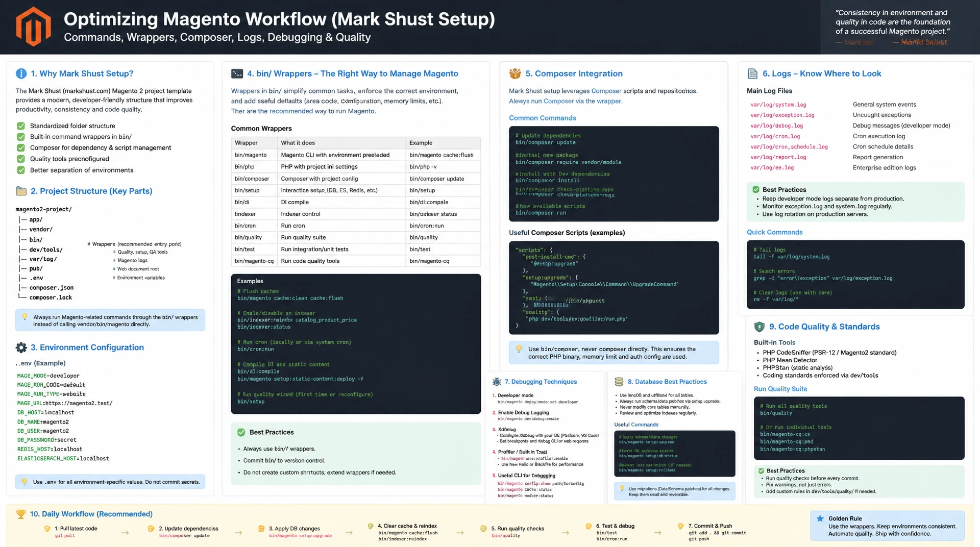
Task: Click the check mark beside Better separation of environments
Action: 21,170
